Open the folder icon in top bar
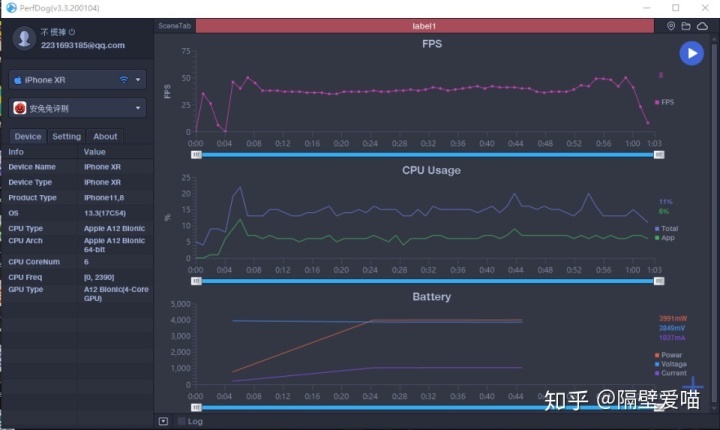 coord(686,26)
